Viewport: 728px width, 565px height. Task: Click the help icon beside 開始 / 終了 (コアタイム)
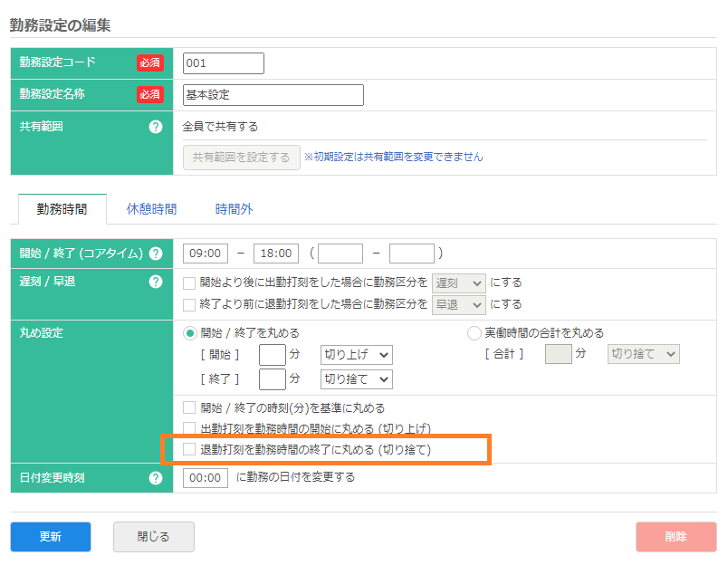[x=156, y=254]
